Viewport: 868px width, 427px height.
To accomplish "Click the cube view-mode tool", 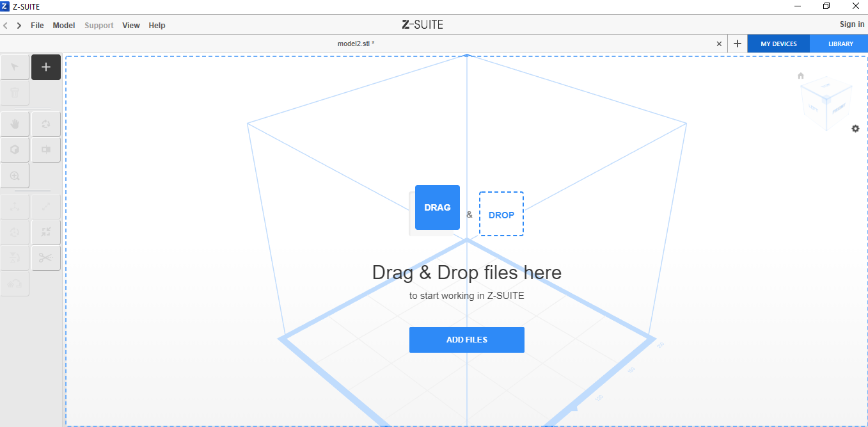I will [15, 149].
